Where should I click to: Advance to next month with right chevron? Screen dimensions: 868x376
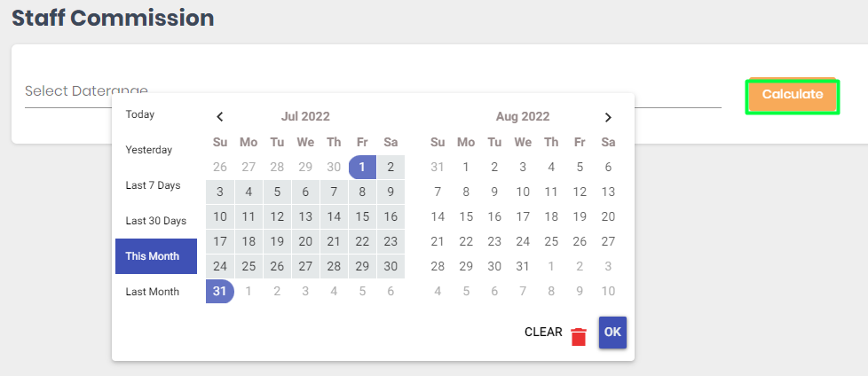point(608,117)
